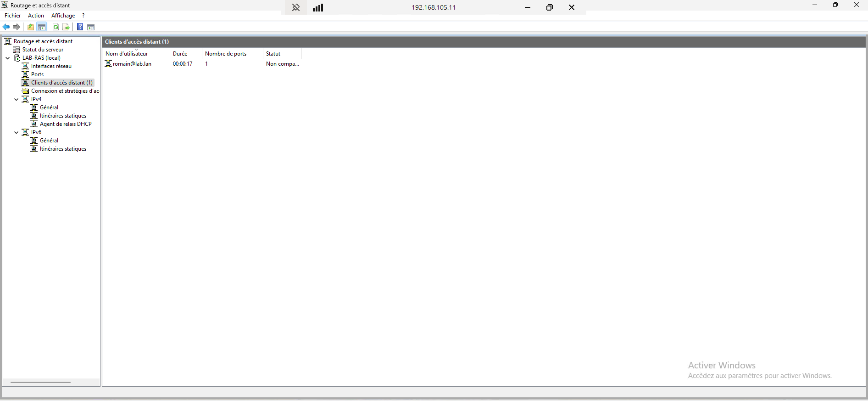Screen dimensions: 868x401
Task: Click the unpin icon on remote session bar
Action: tap(296, 7)
